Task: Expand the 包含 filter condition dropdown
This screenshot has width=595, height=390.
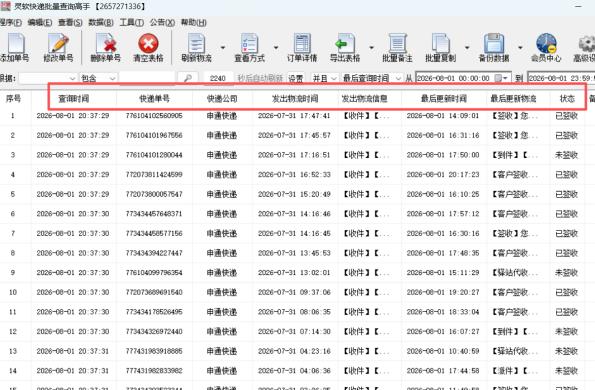Action: 98,78
